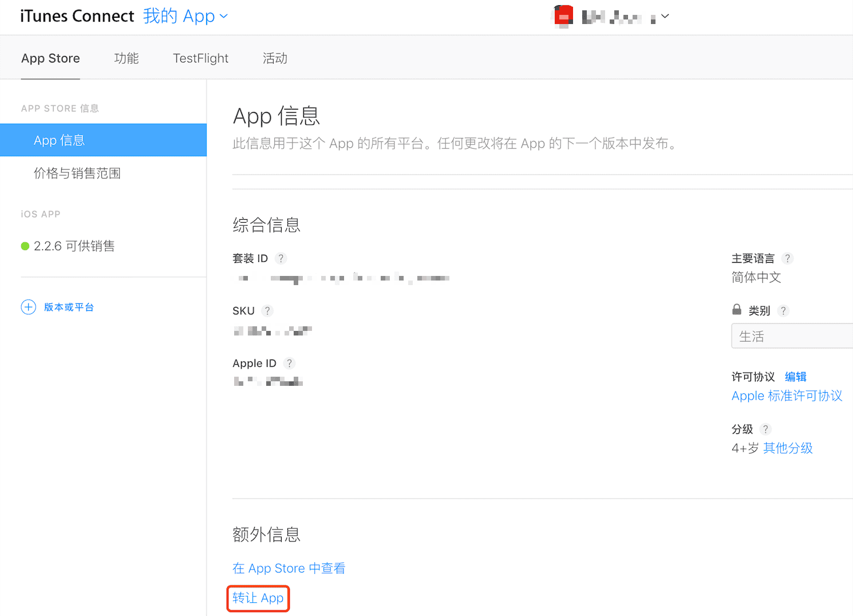Click the blurred Apple ID value

[268, 381]
